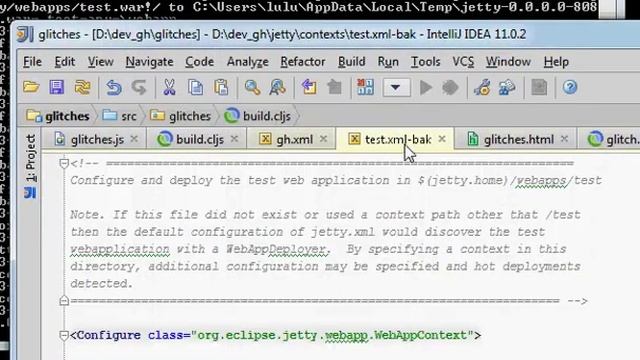This screenshot has width=640, height=360.
Task: Close the test.xml-bak tab
Action: (x=442, y=139)
